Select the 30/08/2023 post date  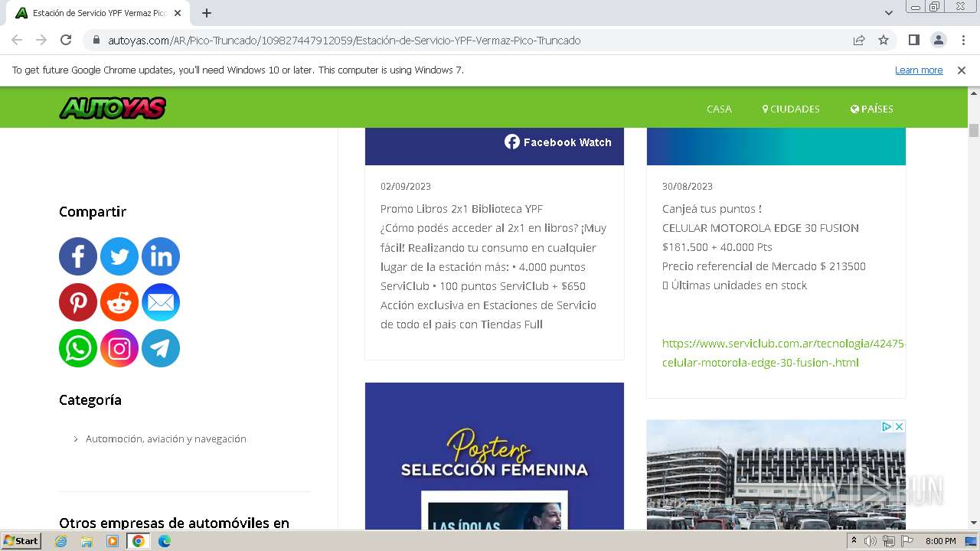[x=688, y=186]
